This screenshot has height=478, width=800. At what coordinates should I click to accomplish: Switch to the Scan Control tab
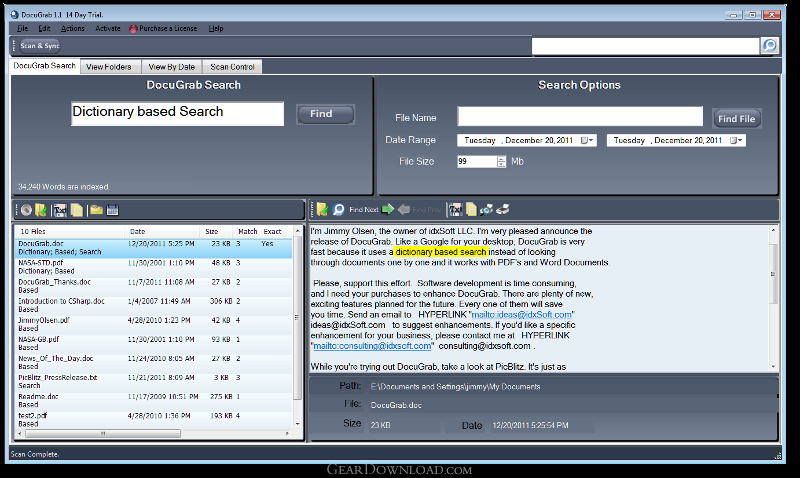point(232,67)
